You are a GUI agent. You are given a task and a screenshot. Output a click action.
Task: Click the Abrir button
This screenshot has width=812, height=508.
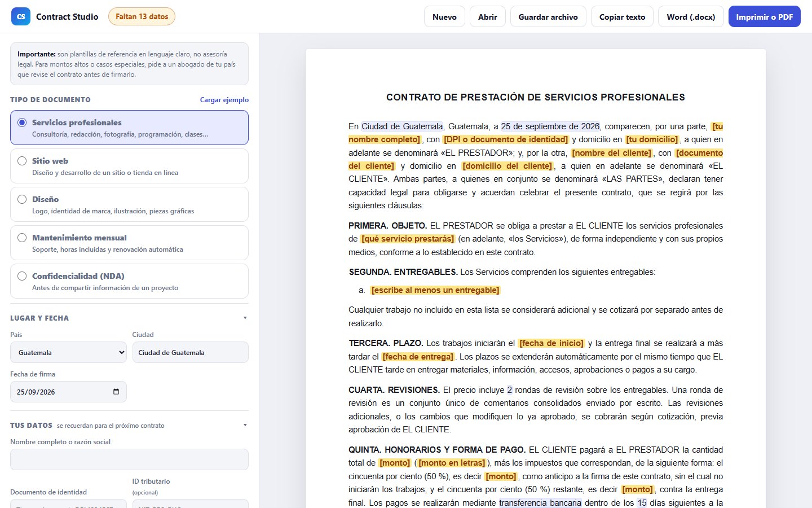point(488,17)
